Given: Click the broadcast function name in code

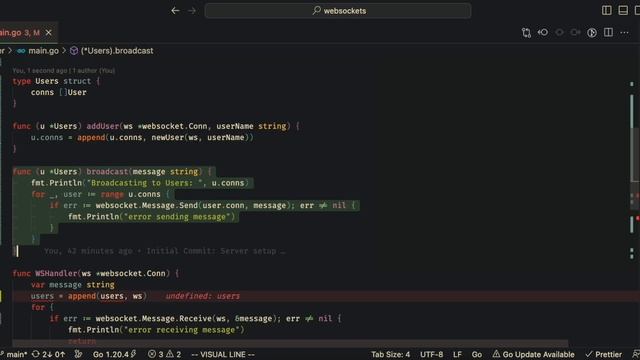Looking at the screenshot, I should click(107, 171).
